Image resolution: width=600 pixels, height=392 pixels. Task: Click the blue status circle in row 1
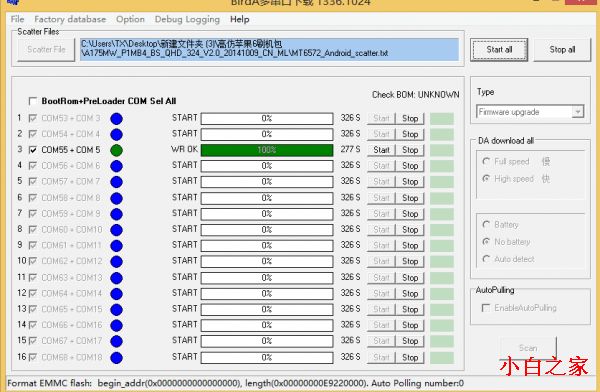[116, 119]
